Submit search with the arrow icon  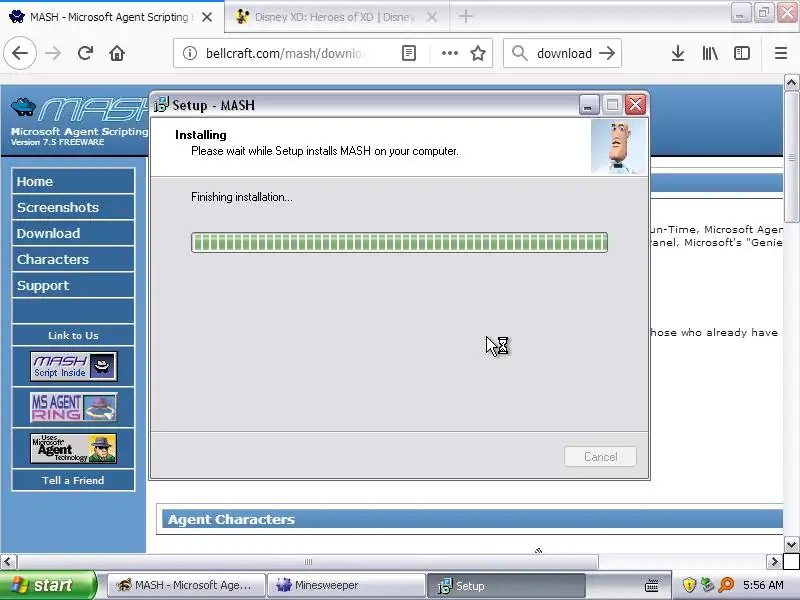[607, 53]
